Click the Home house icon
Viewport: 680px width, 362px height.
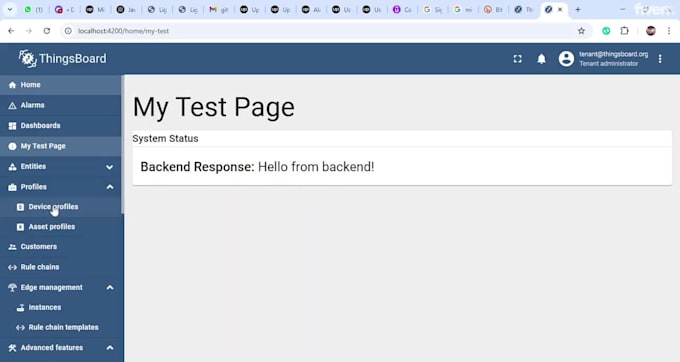coord(12,85)
